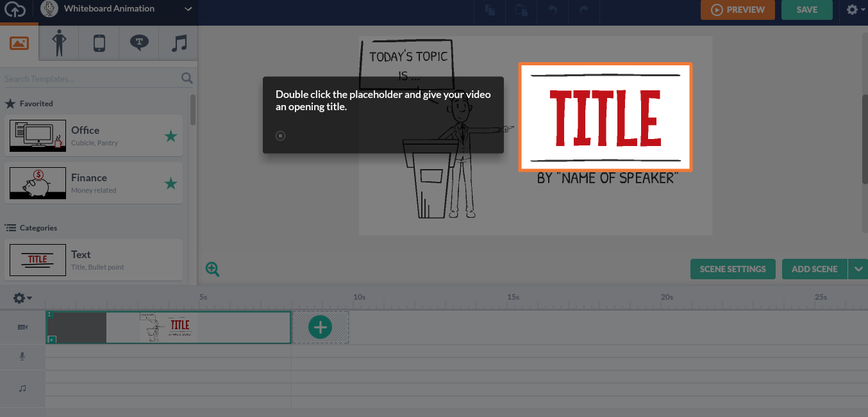Click the microphone voiceover track icon
Viewport: 868px width, 417px height.
pyautogui.click(x=22, y=357)
